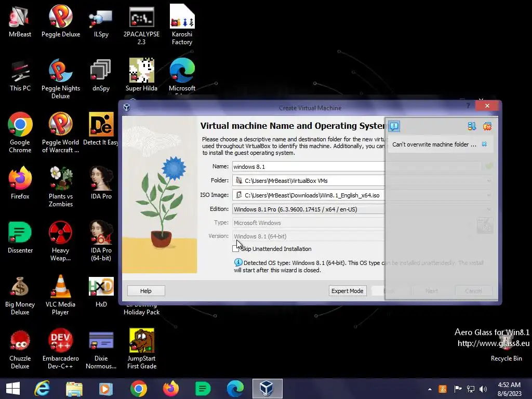
Task: Select the Karoshi Factory desktop icon
Action: 182,25
